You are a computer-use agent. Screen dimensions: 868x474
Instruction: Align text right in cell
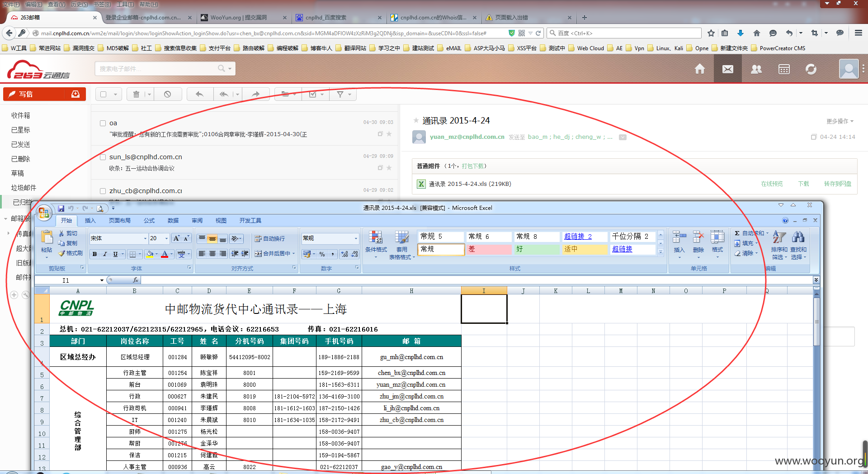[222, 254]
